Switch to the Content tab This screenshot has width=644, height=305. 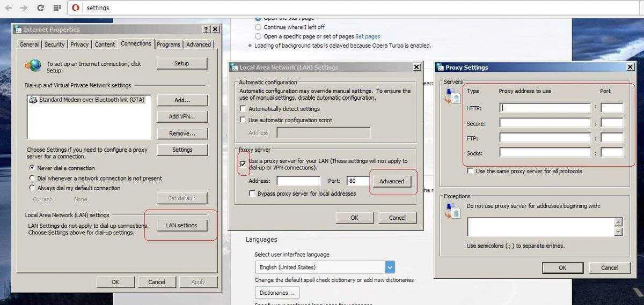tap(105, 44)
